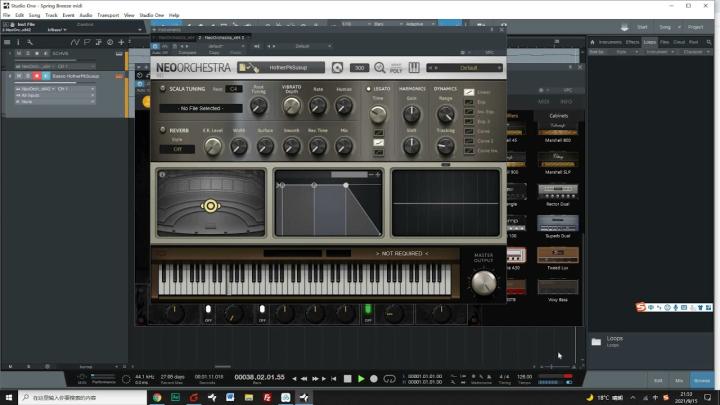Open the Help menu
The width and height of the screenshot is (720, 405).
click(x=174, y=15)
